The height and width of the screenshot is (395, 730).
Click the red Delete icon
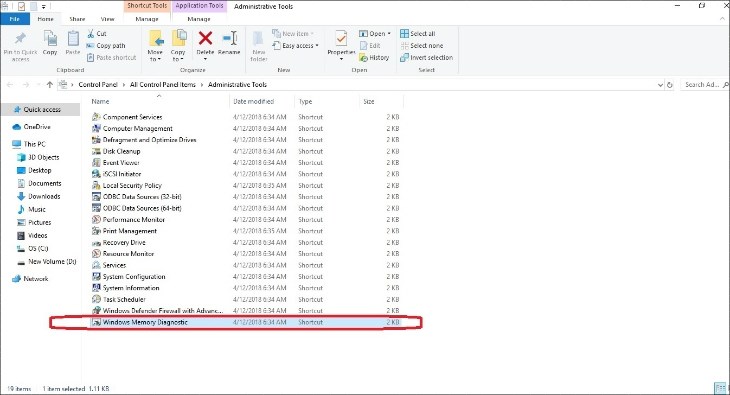click(x=205, y=38)
